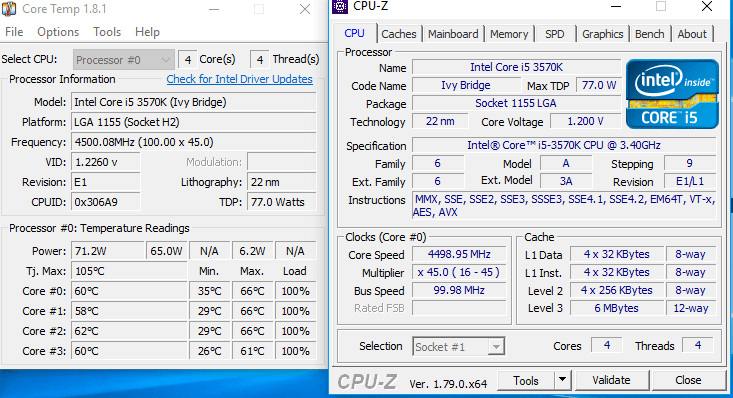Click the Validate button in CPU-Z
733x398 pixels.
611,380
